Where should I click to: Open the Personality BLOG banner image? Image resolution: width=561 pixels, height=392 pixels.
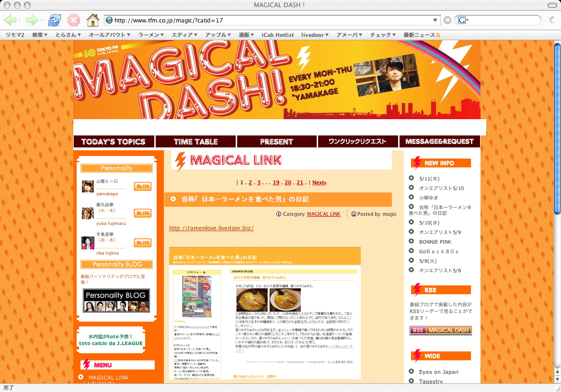click(x=116, y=301)
